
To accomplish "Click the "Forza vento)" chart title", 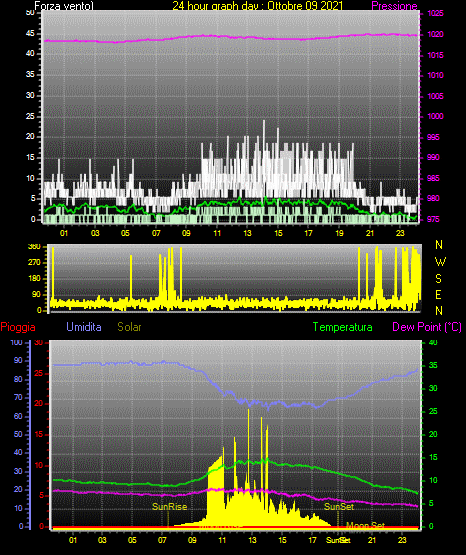I will (x=64, y=6).
